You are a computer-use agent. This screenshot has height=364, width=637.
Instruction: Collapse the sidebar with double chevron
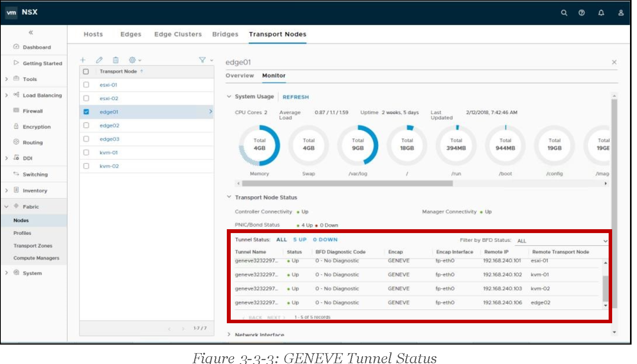pyautogui.click(x=31, y=33)
